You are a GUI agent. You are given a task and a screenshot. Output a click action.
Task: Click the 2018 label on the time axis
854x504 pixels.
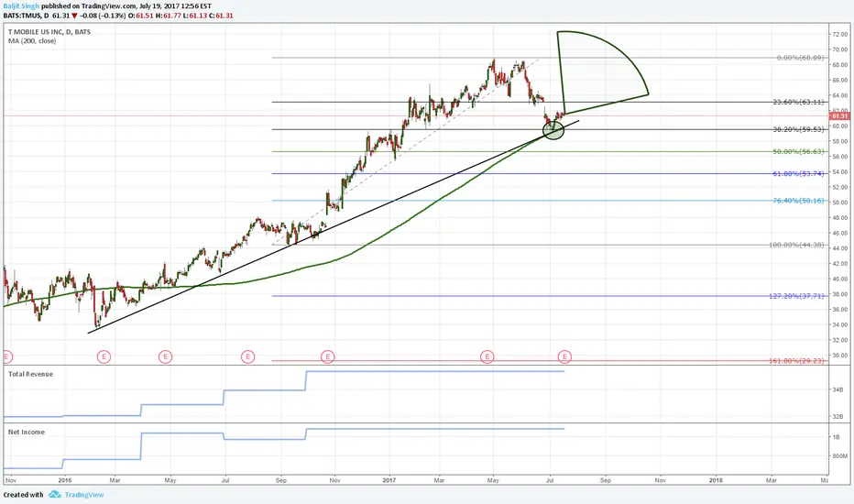click(x=716, y=480)
